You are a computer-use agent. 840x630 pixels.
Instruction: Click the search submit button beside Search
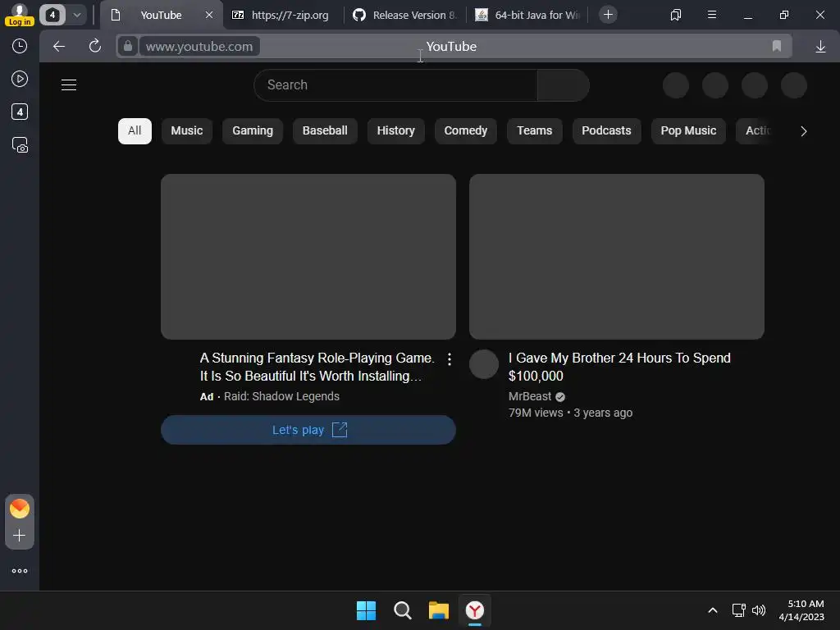[x=564, y=85]
